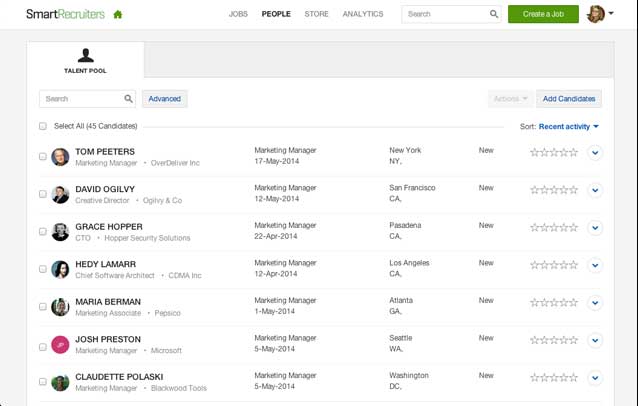638x406 pixels.
Task: Click the SmartRecruiters logo
Action: click(66, 14)
